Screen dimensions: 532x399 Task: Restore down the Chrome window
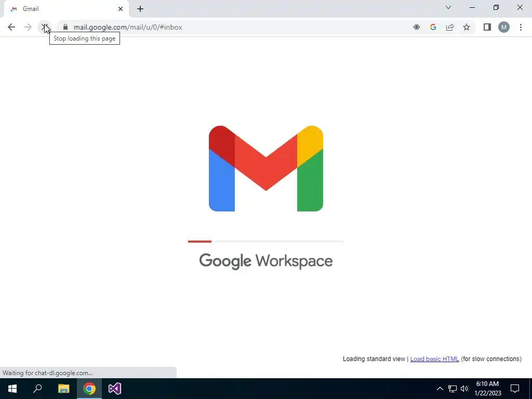pos(496,7)
